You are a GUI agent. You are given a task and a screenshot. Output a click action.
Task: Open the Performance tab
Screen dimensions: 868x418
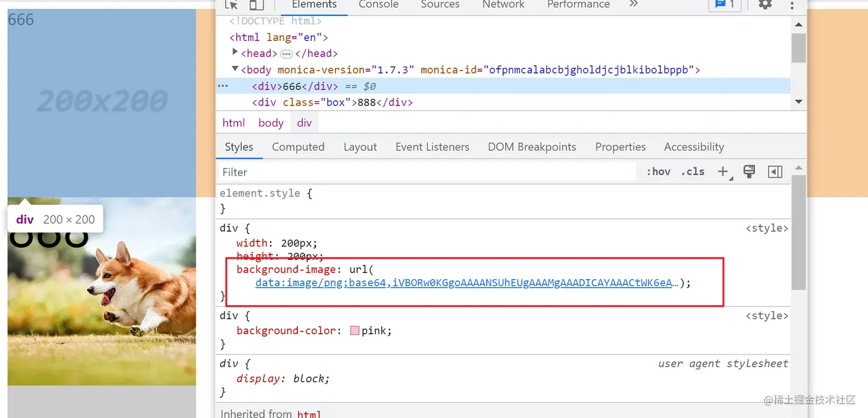(x=579, y=5)
